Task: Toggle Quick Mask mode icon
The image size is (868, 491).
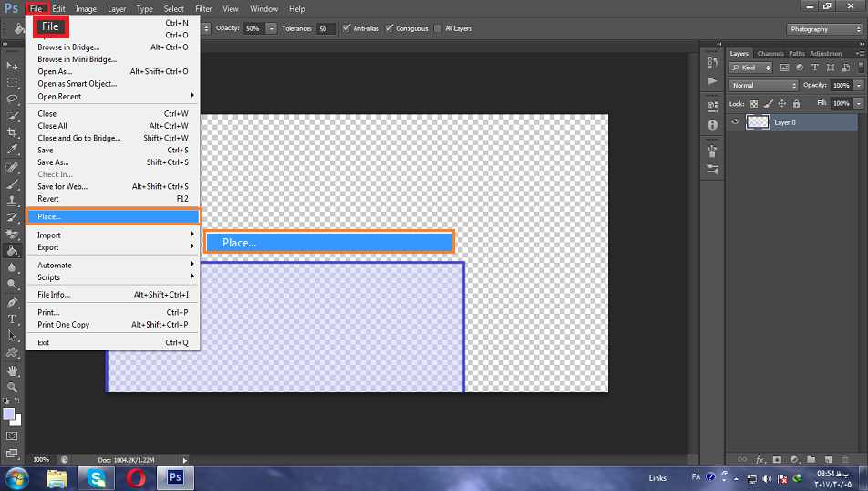Action: [x=12, y=436]
